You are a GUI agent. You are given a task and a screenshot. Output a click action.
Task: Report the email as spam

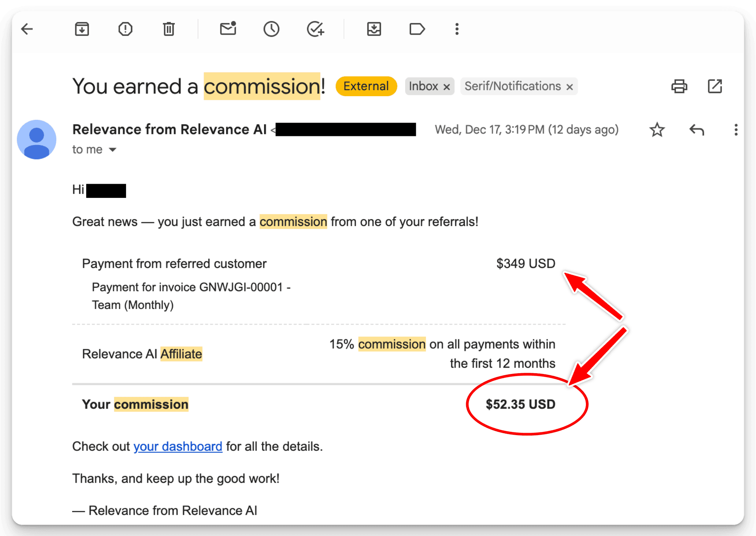(x=125, y=29)
